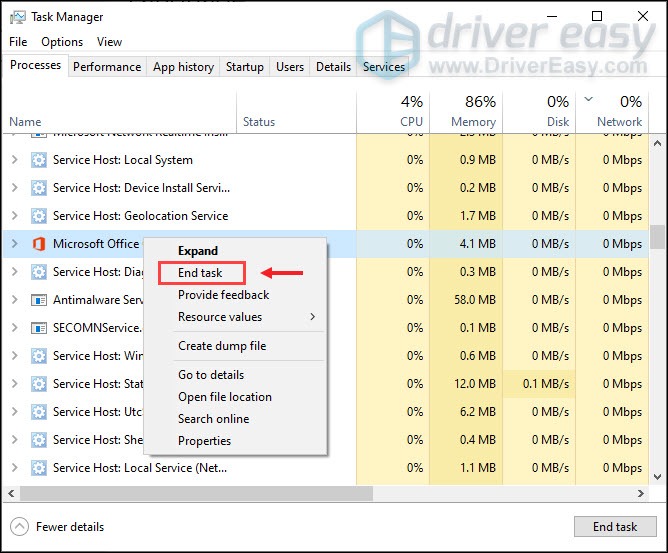The width and height of the screenshot is (668, 553).
Task: Click the Antimalware Service process icon
Action: click(39, 300)
